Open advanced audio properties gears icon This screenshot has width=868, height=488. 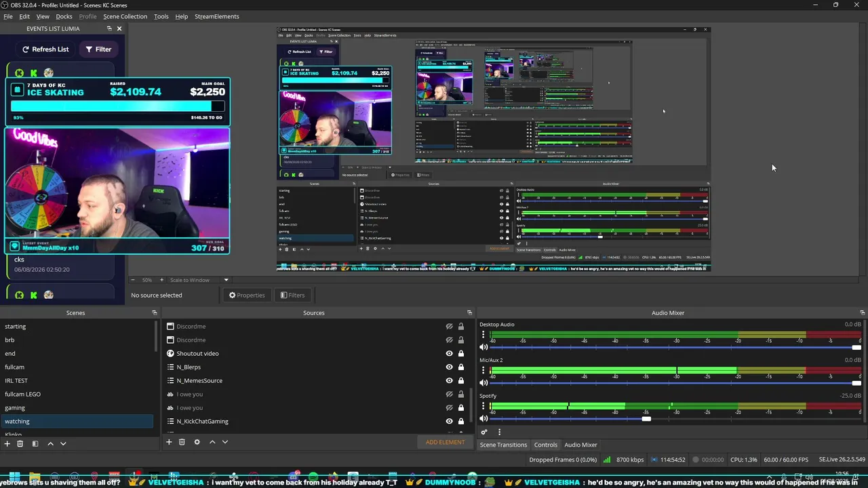[484, 432]
